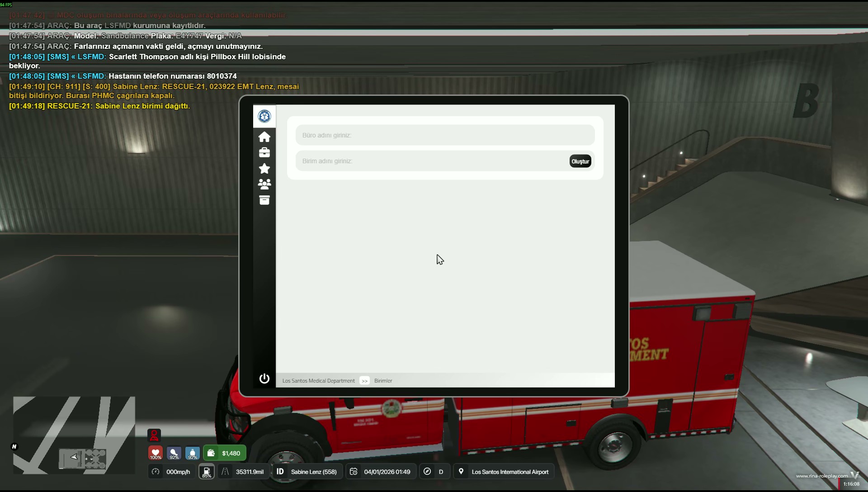Click chat line 'Hastanın telefon numarası 8010374'

[x=123, y=76]
